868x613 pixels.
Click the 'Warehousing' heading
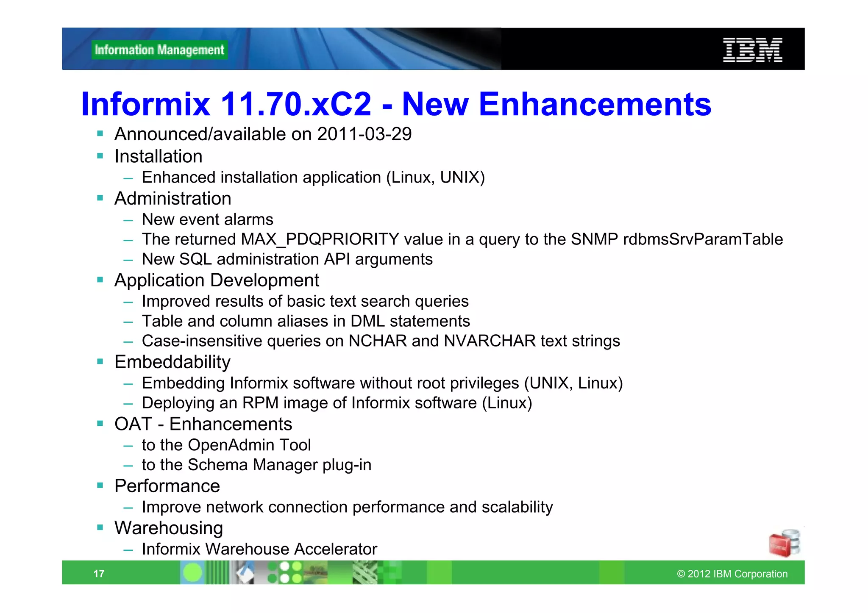pyautogui.click(x=169, y=528)
